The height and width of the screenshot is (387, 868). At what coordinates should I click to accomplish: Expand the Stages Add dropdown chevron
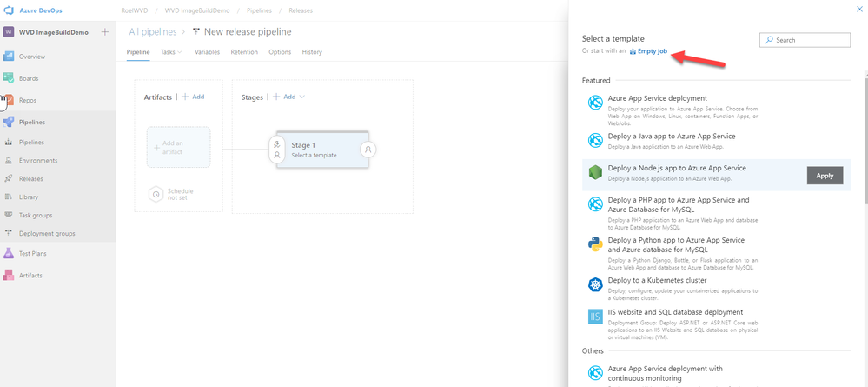coord(302,97)
